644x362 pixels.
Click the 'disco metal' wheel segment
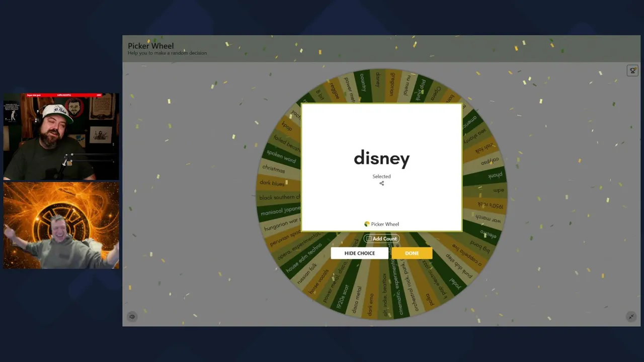(x=356, y=300)
